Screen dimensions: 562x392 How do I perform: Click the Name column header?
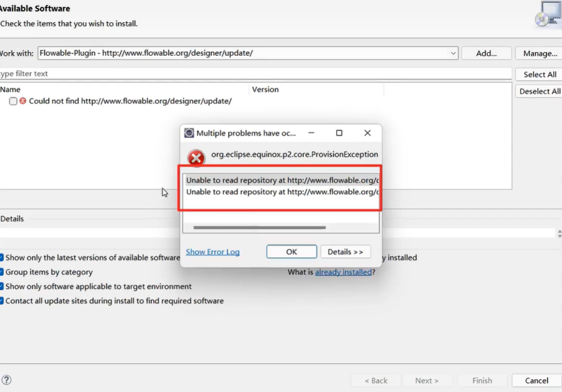tap(124, 89)
